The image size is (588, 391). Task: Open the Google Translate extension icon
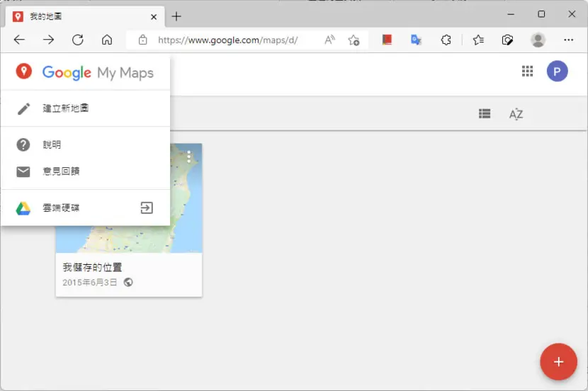point(417,40)
